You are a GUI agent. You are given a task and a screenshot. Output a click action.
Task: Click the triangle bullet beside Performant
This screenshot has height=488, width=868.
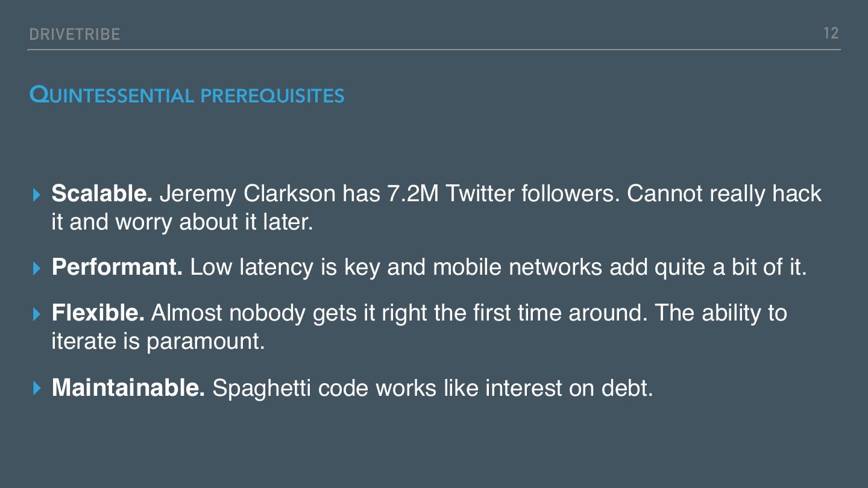[37, 267]
